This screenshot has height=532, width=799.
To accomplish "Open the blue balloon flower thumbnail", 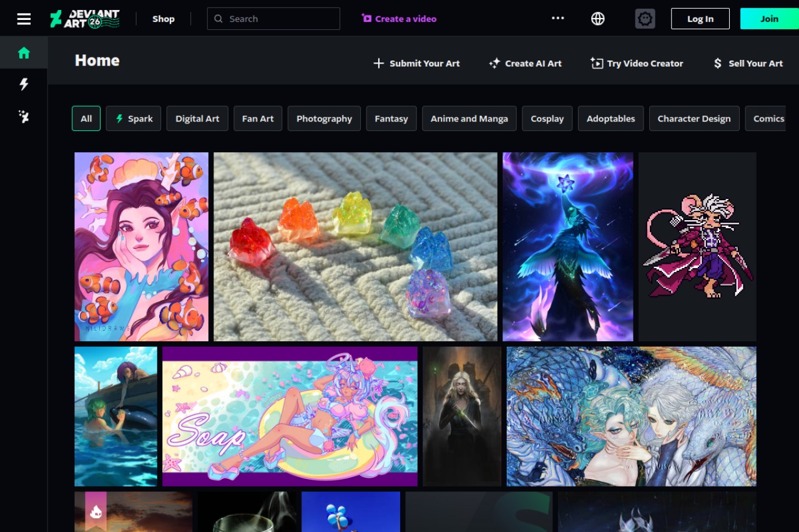I will coord(351,512).
